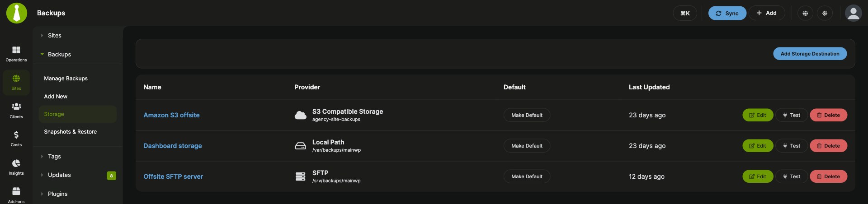Click the gear settings icon in header
Image resolution: width=868 pixels, height=204 pixels.
point(825,13)
